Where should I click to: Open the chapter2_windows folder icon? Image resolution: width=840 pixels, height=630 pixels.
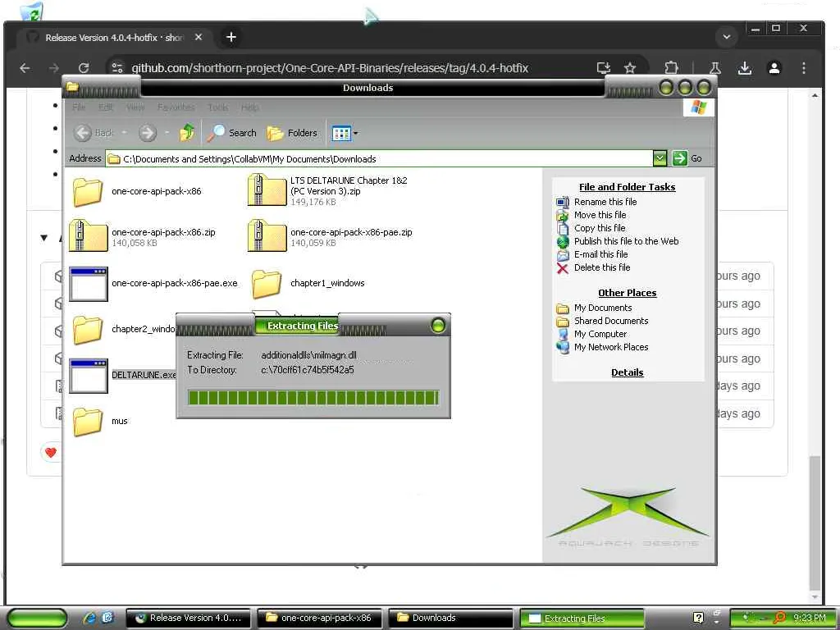87,330
